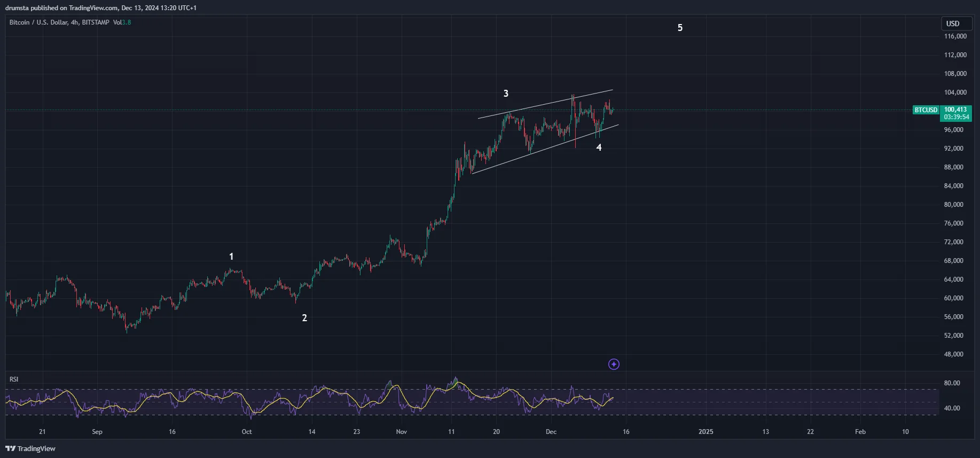The height and width of the screenshot is (458, 980).
Task: Click the 104,000 price axis value
Action: 955,92
